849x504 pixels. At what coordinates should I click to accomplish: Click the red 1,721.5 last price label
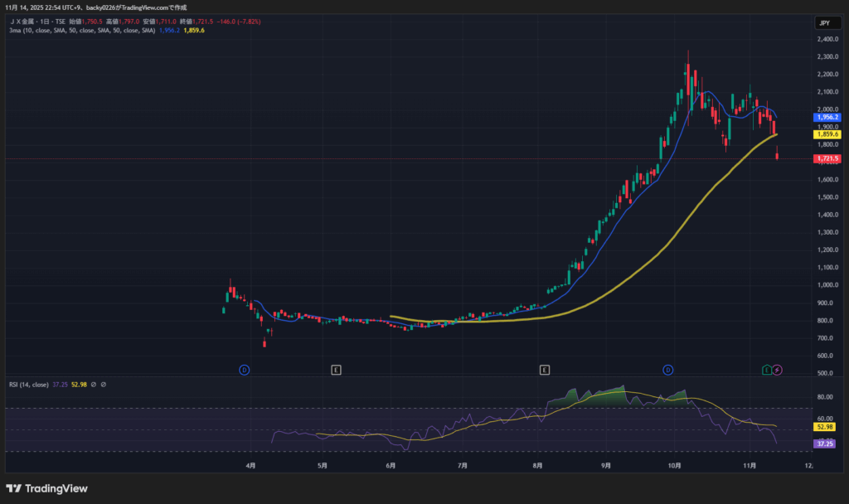(x=827, y=158)
